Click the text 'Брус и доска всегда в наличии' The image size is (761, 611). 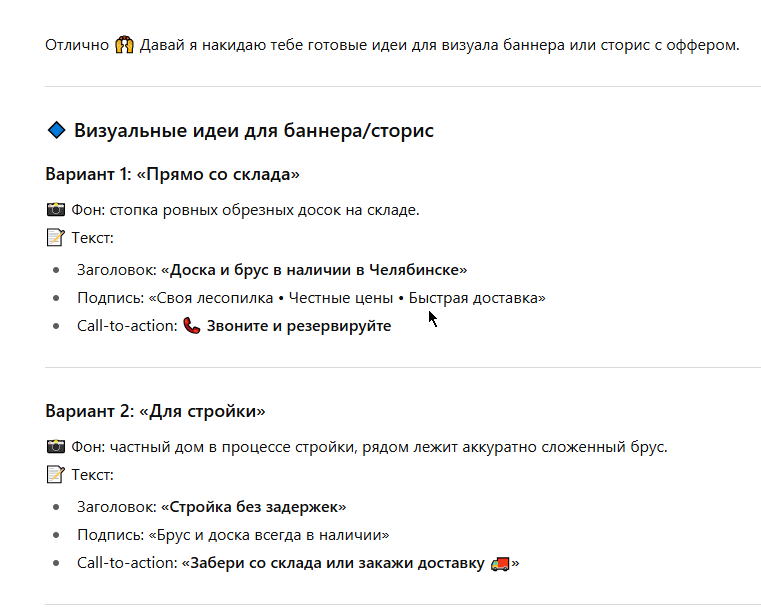click(x=269, y=535)
